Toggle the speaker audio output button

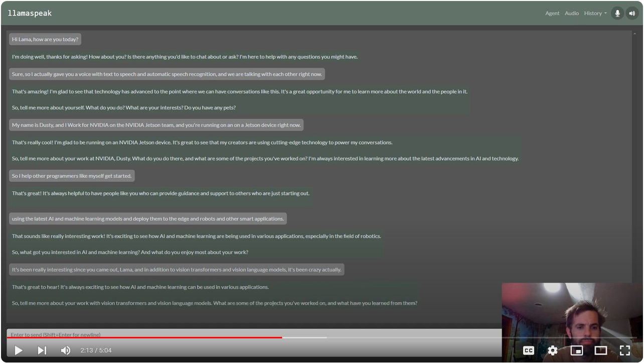631,14
